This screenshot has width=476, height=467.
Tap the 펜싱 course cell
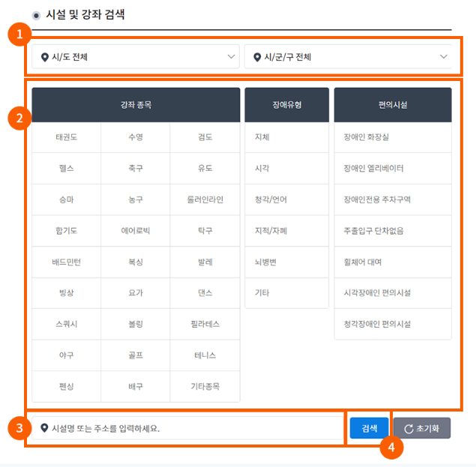point(67,387)
